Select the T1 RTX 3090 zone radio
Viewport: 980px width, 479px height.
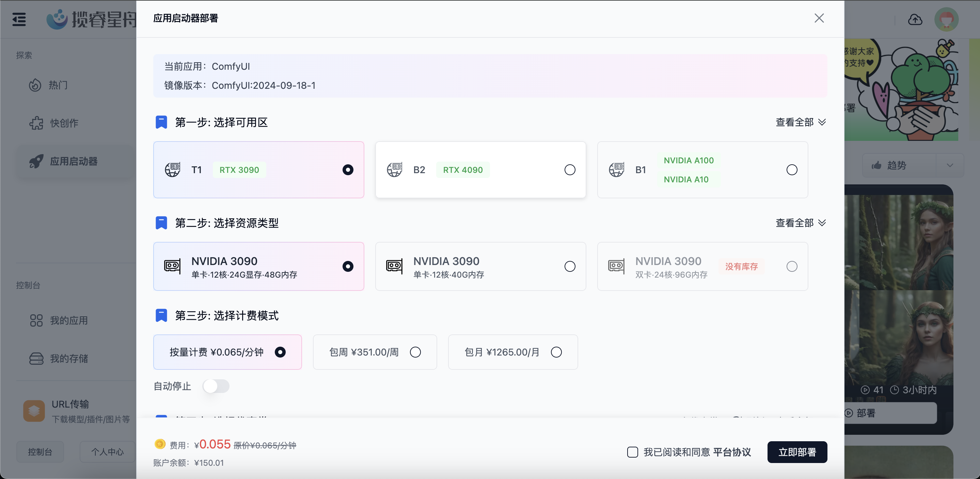[x=348, y=169]
